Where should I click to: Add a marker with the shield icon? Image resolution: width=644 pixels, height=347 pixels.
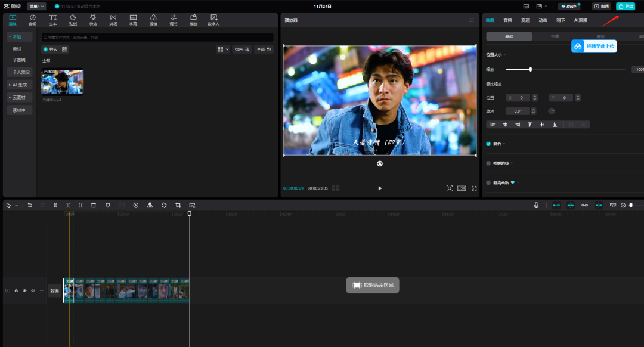coord(107,205)
